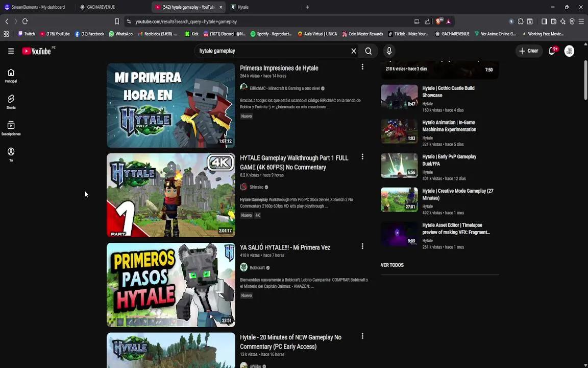The image size is (588, 368).
Task: Open the Tú profile section
Action: point(11,153)
